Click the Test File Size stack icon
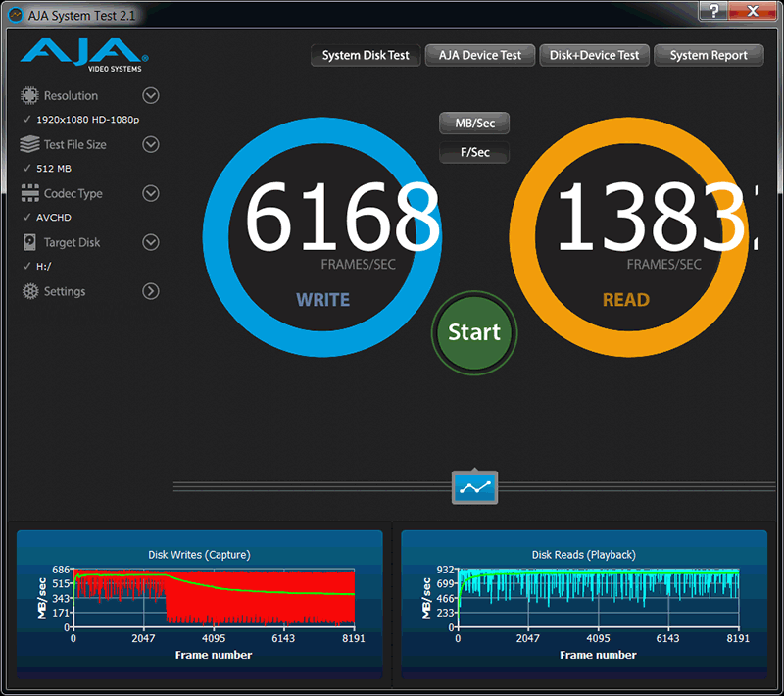The height and width of the screenshot is (696, 784). [29, 144]
